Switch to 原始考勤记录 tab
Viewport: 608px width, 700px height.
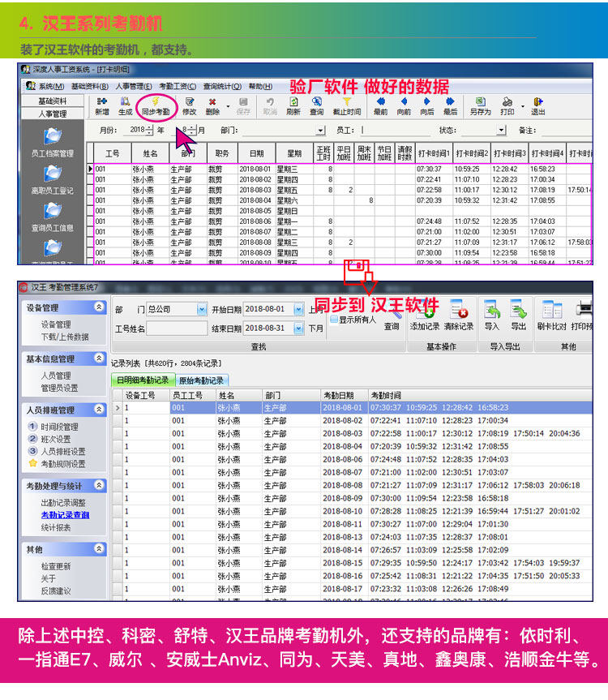(x=201, y=380)
